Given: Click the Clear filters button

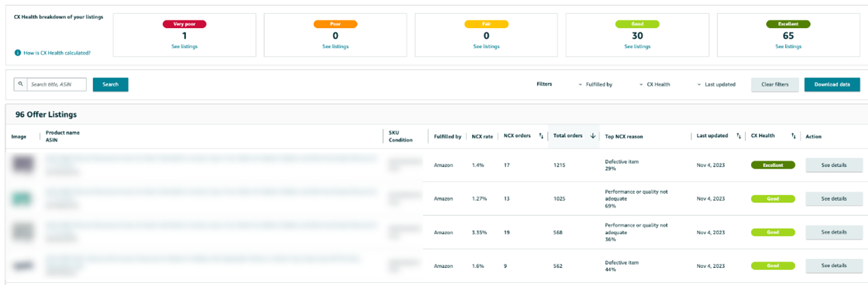Looking at the screenshot, I should point(774,84).
